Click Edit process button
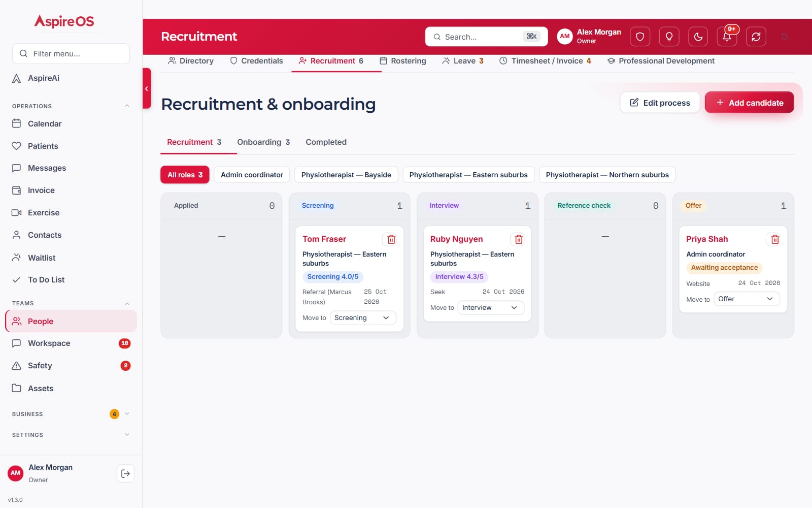This screenshot has height=508, width=812. point(660,103)
